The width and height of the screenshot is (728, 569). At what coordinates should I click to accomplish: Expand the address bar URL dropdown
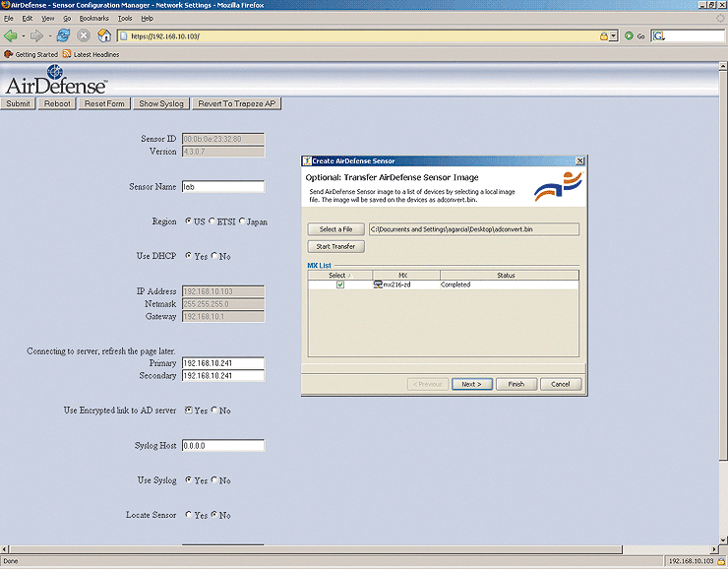[613, 35]
